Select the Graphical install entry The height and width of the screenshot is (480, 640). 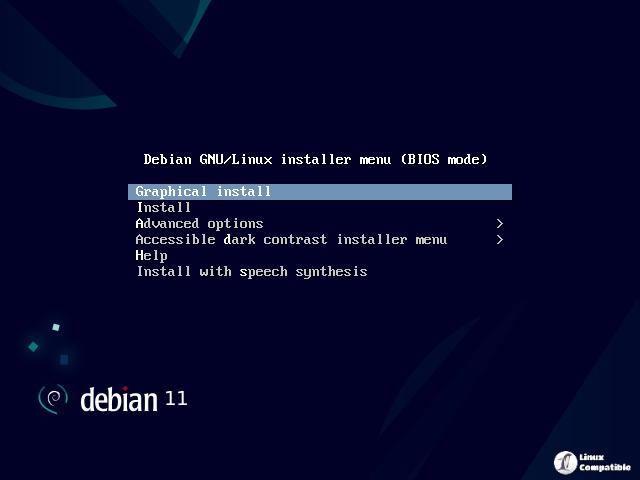pyautogui.click(x=320, y=192)
